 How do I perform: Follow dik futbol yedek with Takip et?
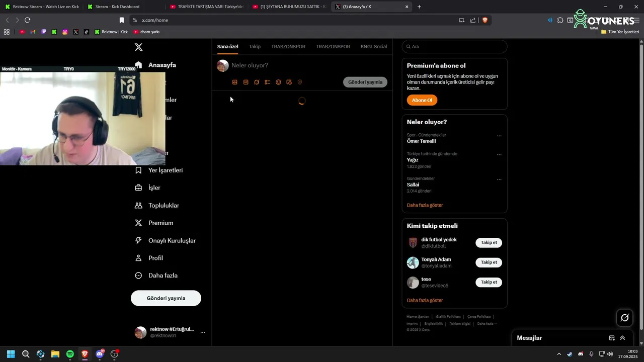point(489,243)
